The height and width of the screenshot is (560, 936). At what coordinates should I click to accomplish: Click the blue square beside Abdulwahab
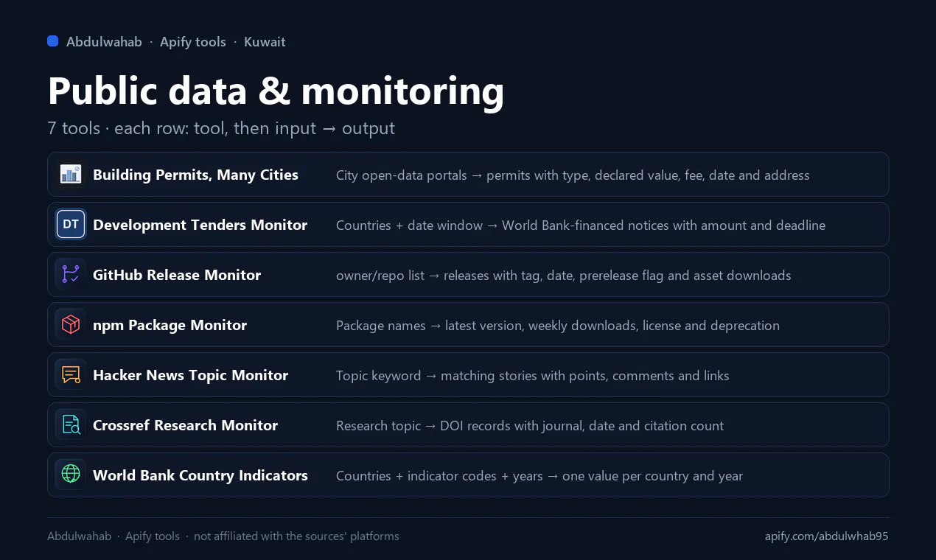53,41
